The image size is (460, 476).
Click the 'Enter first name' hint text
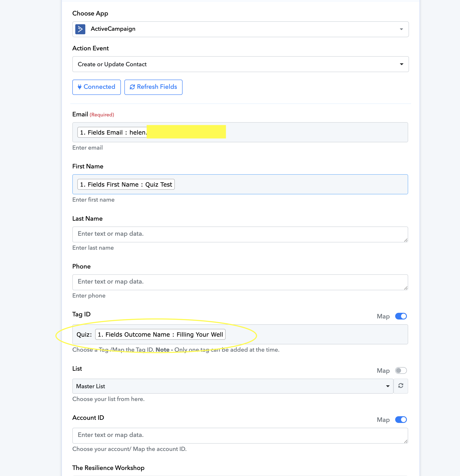coord(93,200)
